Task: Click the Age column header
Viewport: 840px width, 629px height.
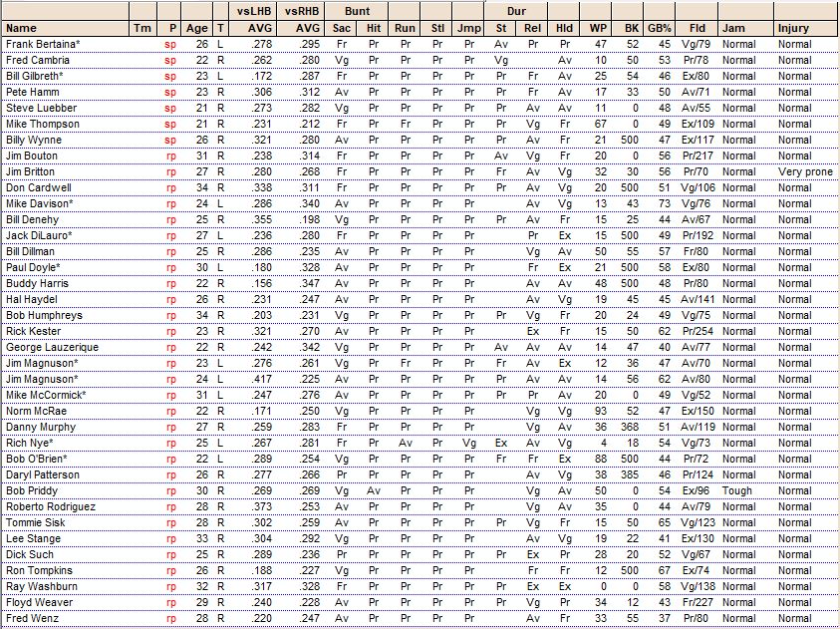Action: coord(196,28)
